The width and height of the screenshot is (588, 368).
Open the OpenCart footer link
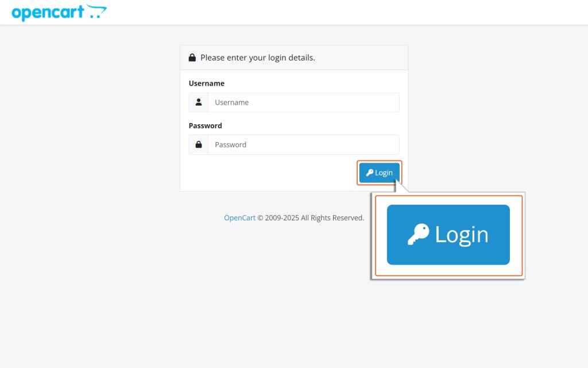(x=239, y=218)
